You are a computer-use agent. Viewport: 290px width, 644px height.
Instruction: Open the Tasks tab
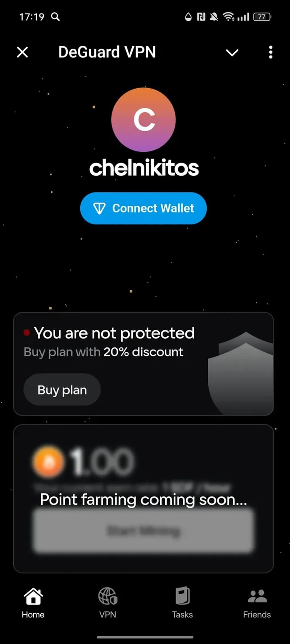click(x=182, y=603)
